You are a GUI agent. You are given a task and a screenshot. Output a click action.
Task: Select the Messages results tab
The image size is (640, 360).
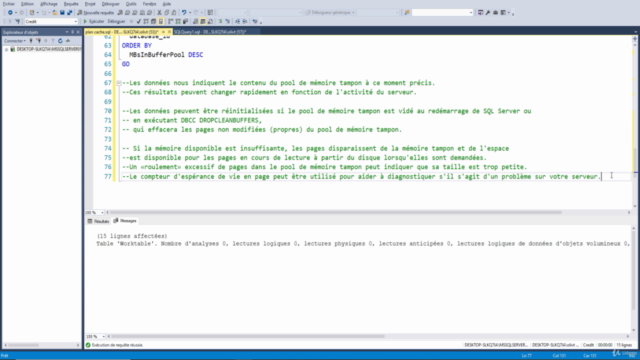click(x=125, y=221)
